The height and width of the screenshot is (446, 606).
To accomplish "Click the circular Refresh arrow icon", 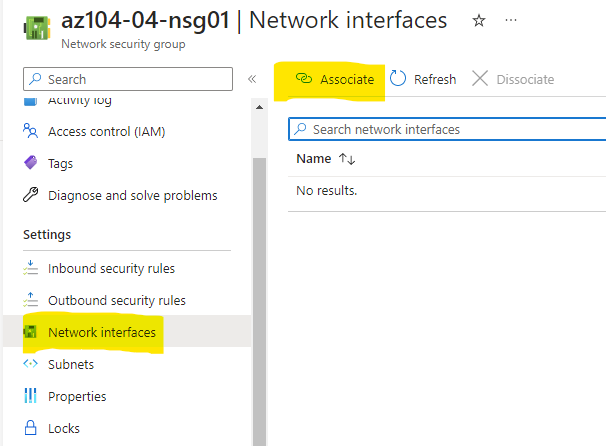I will click(x=398, y=78).
